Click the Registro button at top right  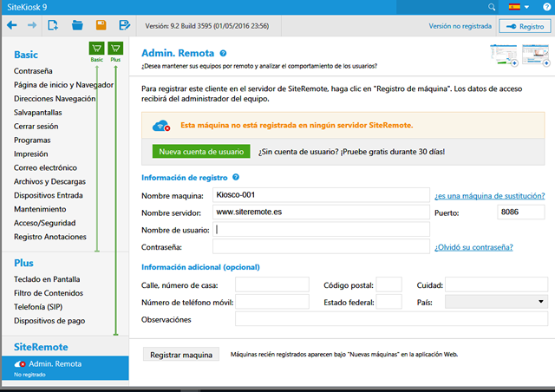pyautogui.click(x=521, y=27)
